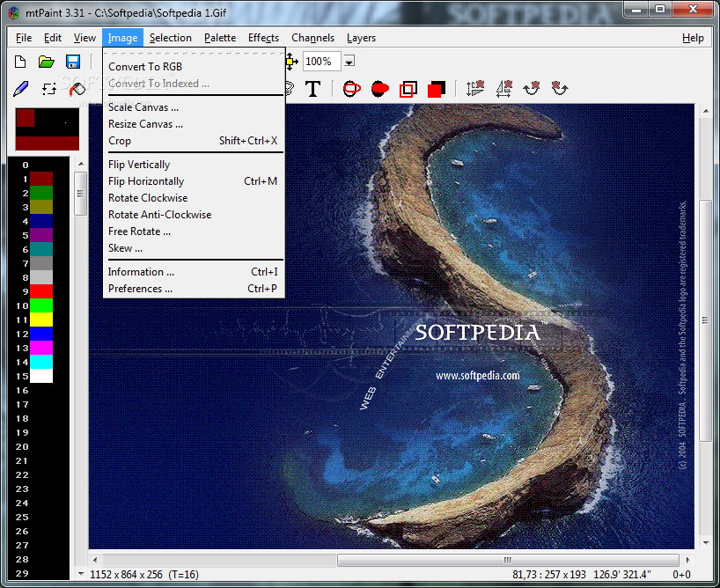Choose Crop in Image menu

(x=194, y=141)
